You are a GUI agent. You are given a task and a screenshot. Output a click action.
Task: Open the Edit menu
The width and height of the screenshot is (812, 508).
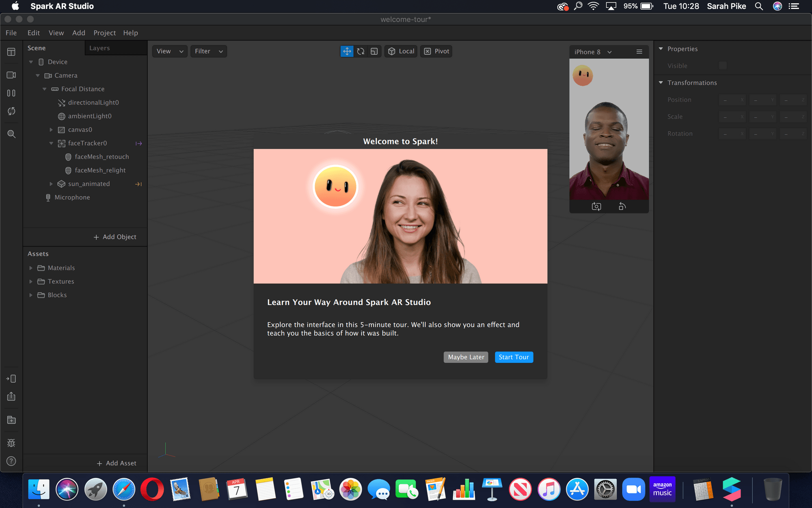pyautogui.click(x=34, y=33)
